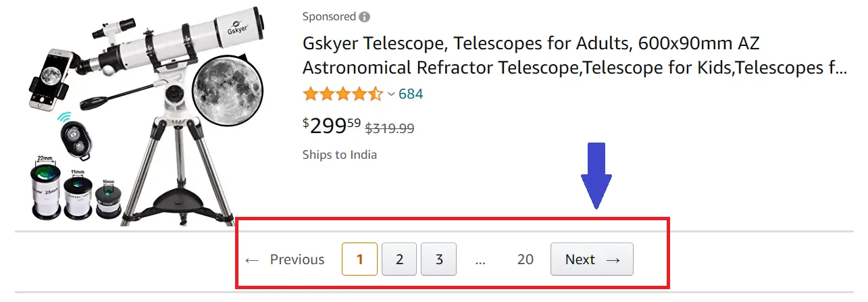Viewport: 868px width, 302px height.
Task: Click the star rating icons
Action: (342, 94)
